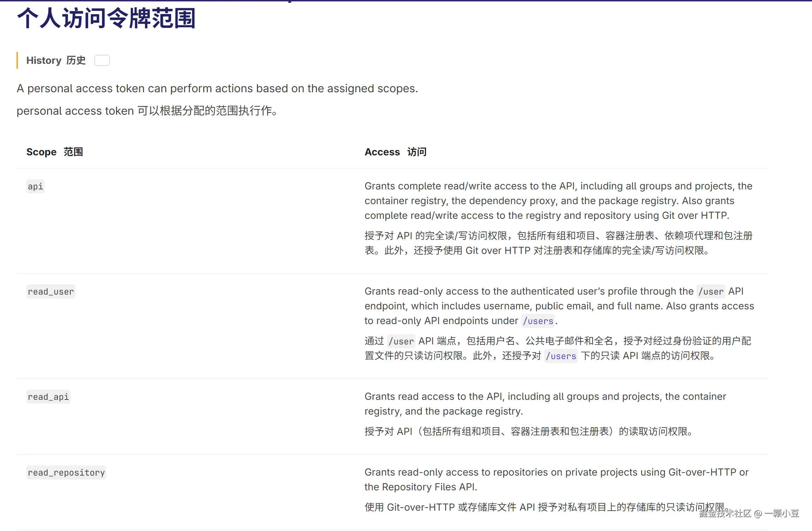The width and height of the screenshot is (812, 531).
Task: Select the read_user scope code label
Action: tap(51, 291)
